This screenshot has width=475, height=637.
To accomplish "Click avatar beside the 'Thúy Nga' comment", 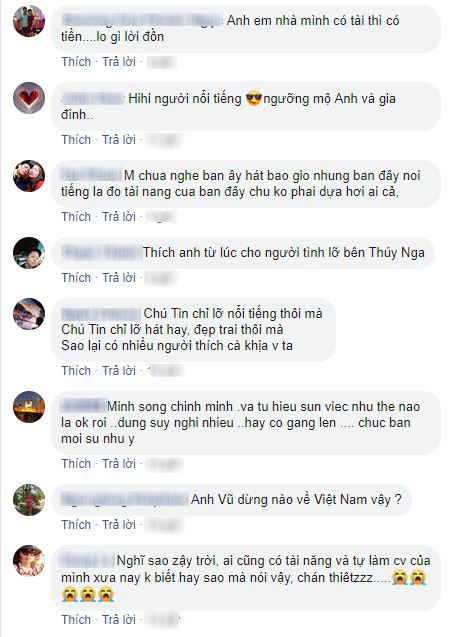I will click(x=29, y=253).
